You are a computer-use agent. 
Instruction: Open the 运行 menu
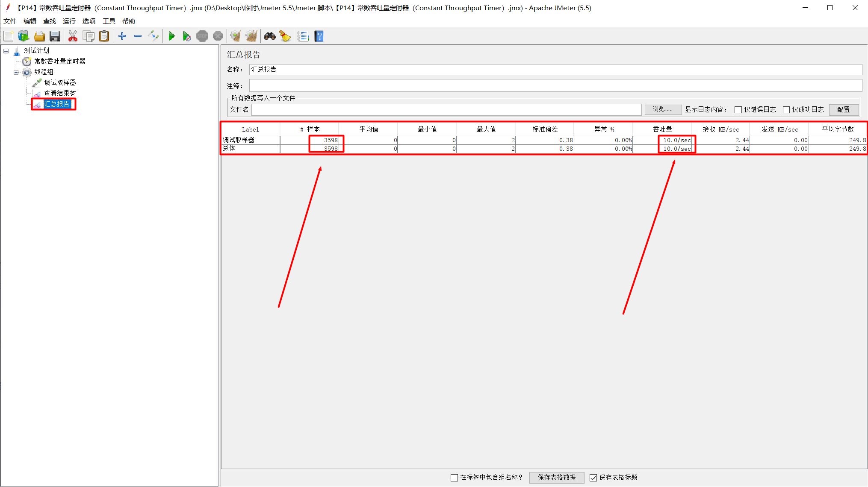click(x=69, y=21)
